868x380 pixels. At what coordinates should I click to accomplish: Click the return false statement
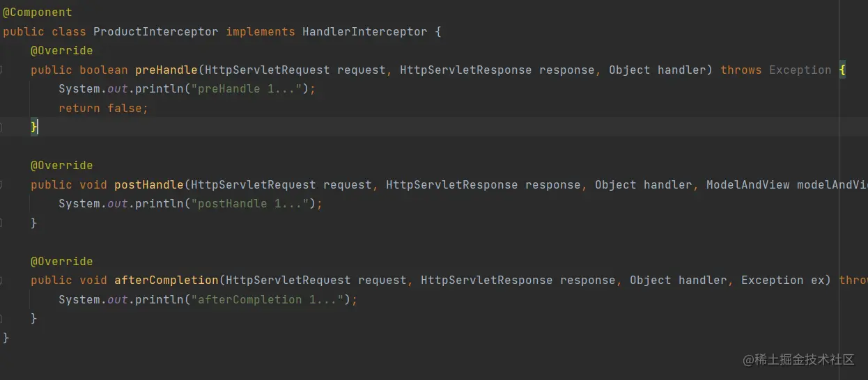pyautogui.click(x=104, y=108)
